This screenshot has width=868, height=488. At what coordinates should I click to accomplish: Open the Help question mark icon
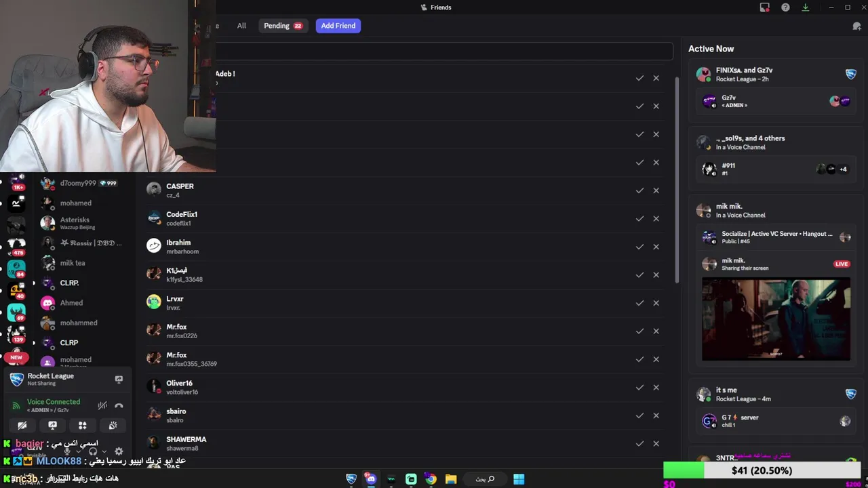(785, 7)
